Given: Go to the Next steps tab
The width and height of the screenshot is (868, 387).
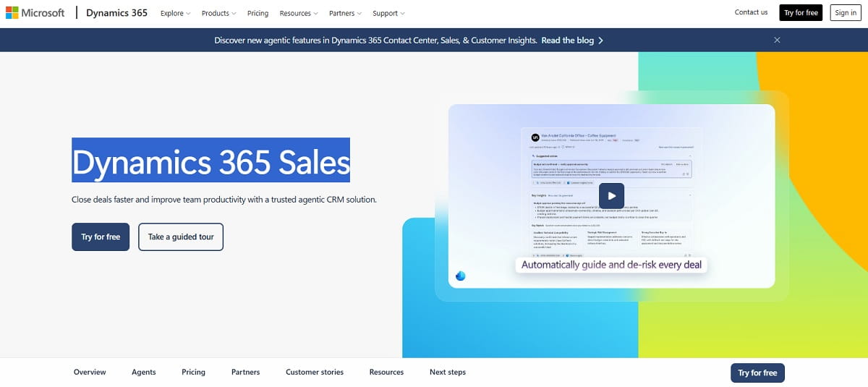Looking at the screenshot, I should point(448,372).
